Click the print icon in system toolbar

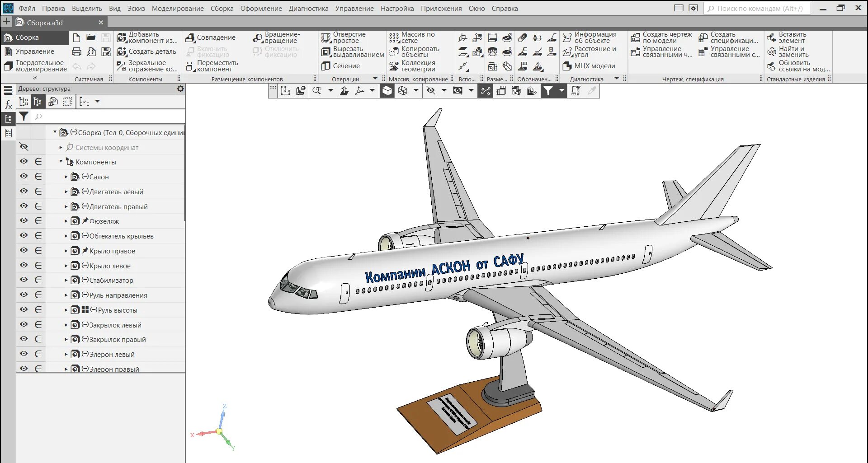coord(77,52)
